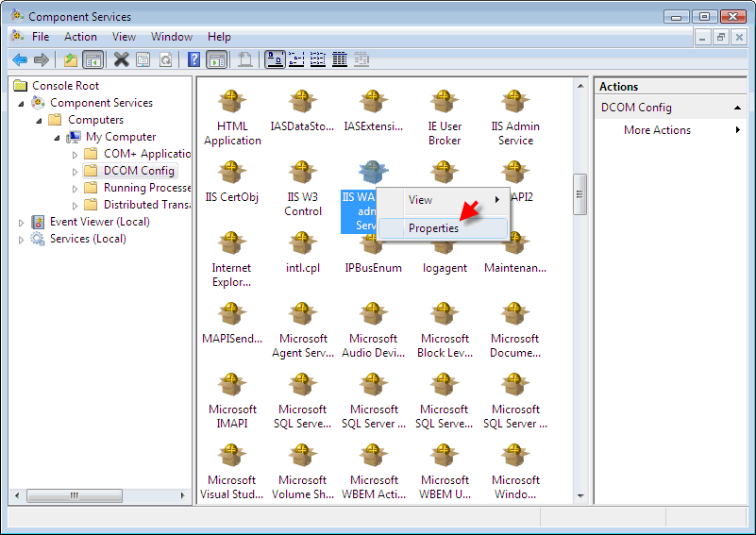Click the scroll down arrow of DCOM list
This screenshot has width=756, height=535.
click(x=580, y=496)
